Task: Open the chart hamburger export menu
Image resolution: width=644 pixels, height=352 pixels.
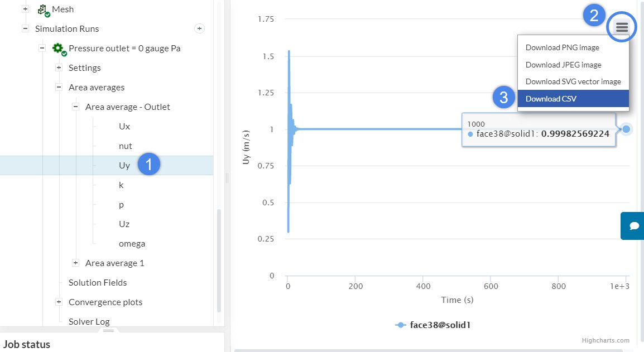Action: coord(622,27)
